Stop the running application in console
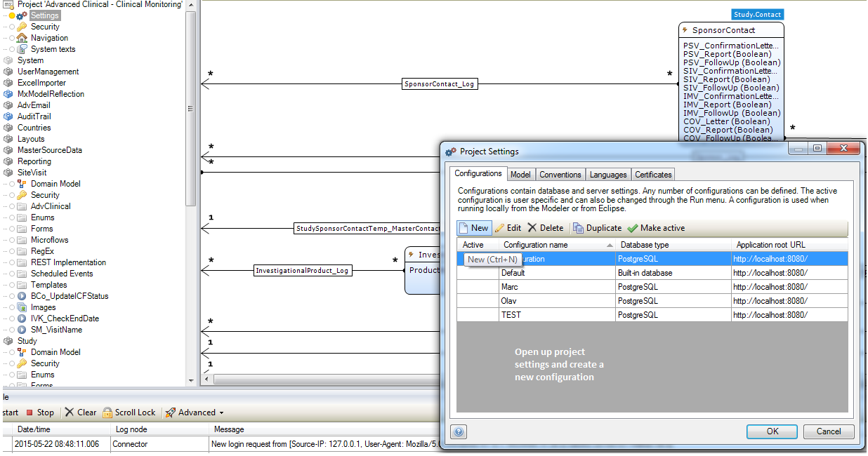Image resolution: width=868 pixels, height=456 pixels. tap(39, 413)
